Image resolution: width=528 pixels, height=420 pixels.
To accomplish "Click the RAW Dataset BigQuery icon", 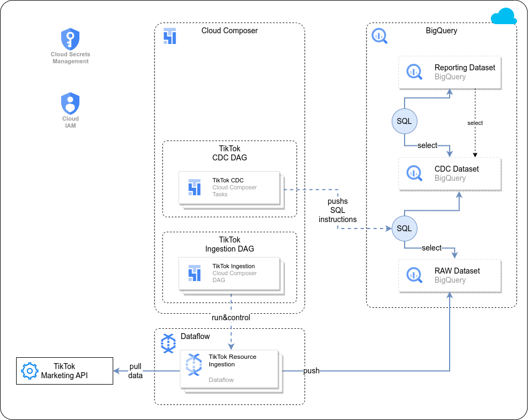I will (414, 275).
